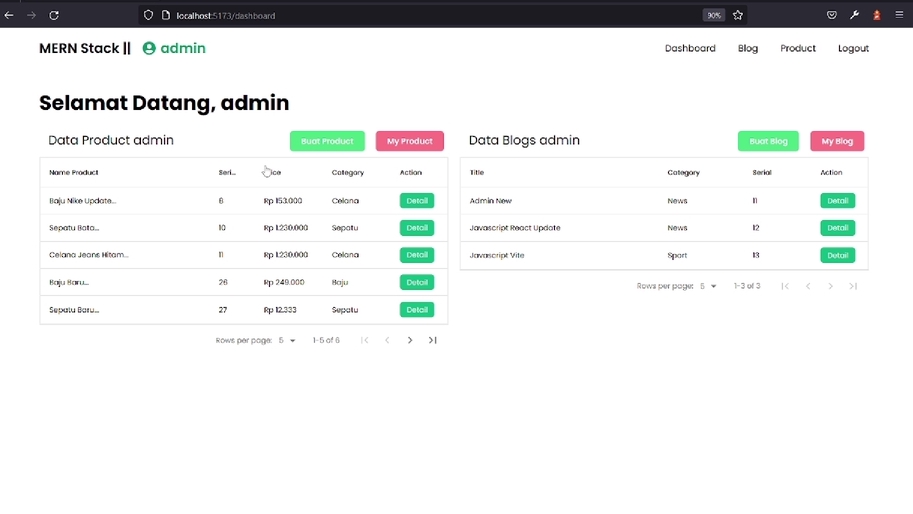Open the Product nav link
Viewport: 913px width, 514px height.
[x=798, y=48]
